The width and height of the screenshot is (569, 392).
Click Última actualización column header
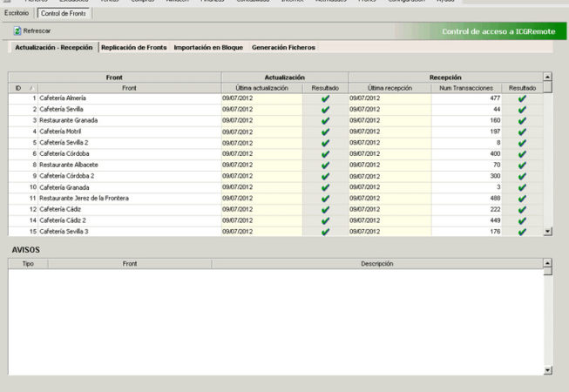tap(261, 88)
